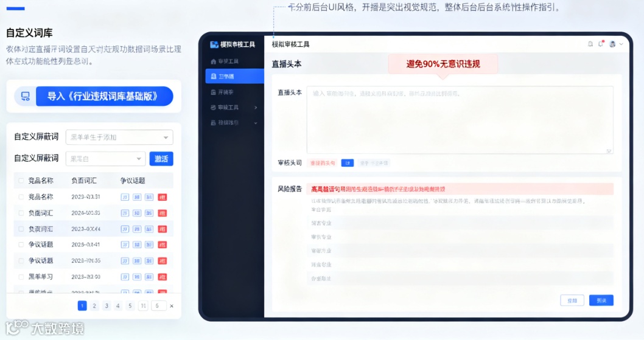The height and width of the screenshot is (340, 644).
Task: Click the small blue tag next to 审核头司
Action: (348, 163)
